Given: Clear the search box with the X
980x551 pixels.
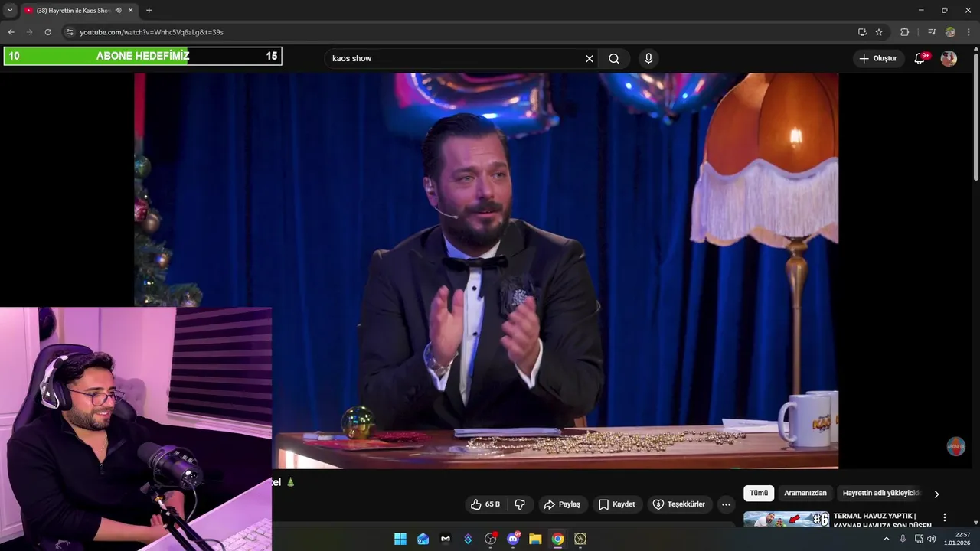Looking at the screenshot, I should pyautogui.click(x=590, y=58).
